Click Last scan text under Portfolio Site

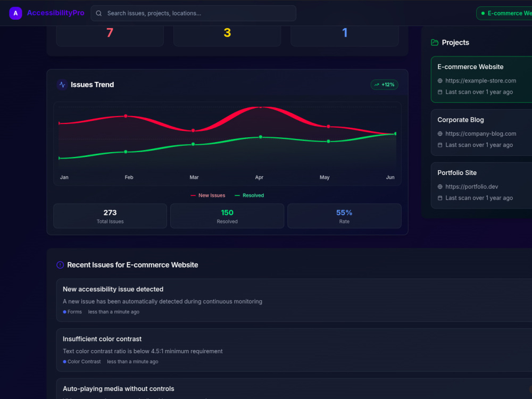pos(479,198)
